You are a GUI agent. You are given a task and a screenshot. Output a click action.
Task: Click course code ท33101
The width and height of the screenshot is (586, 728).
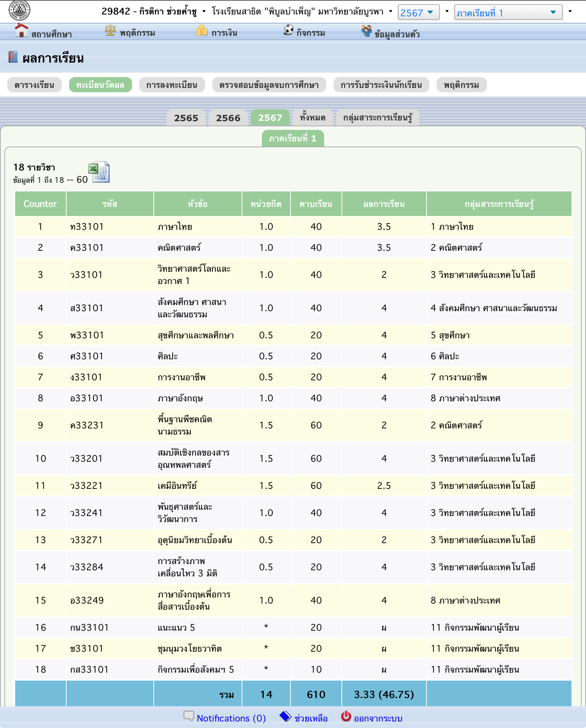[x=87, y=227]
